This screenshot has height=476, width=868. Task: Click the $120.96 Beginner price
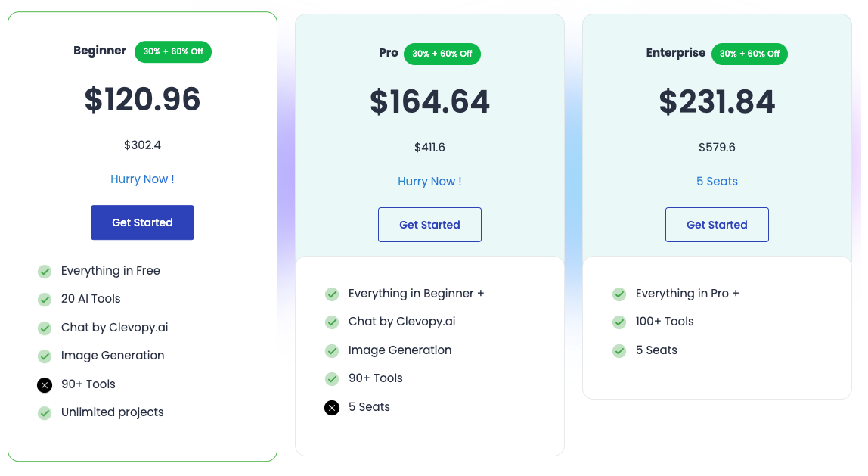tap(142, 100)
